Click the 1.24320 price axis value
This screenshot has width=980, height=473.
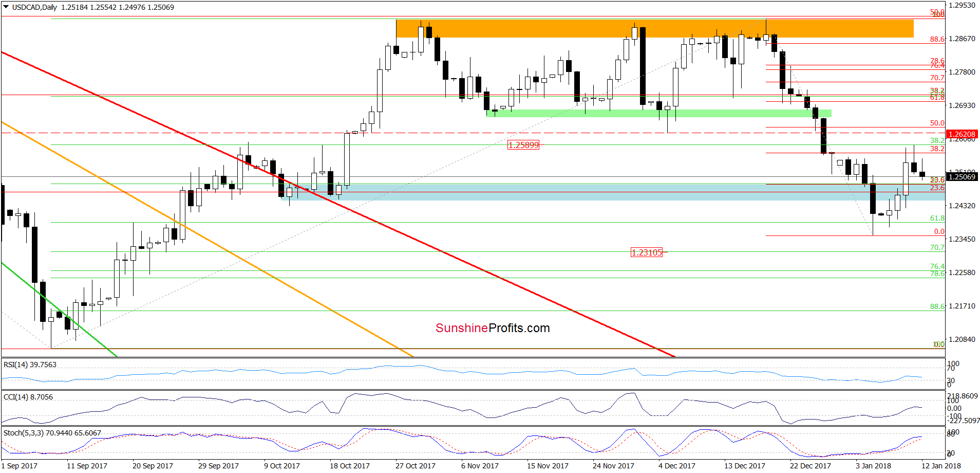click(x=962, y=206)
